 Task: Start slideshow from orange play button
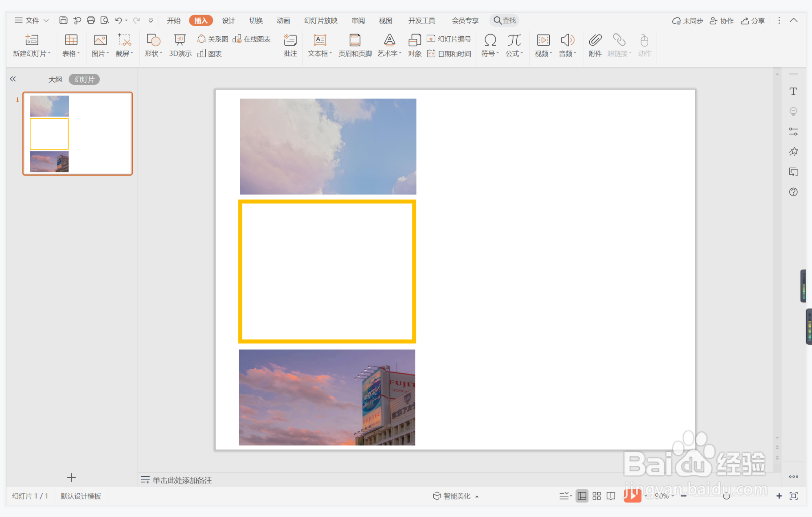(x=632, y=496)
